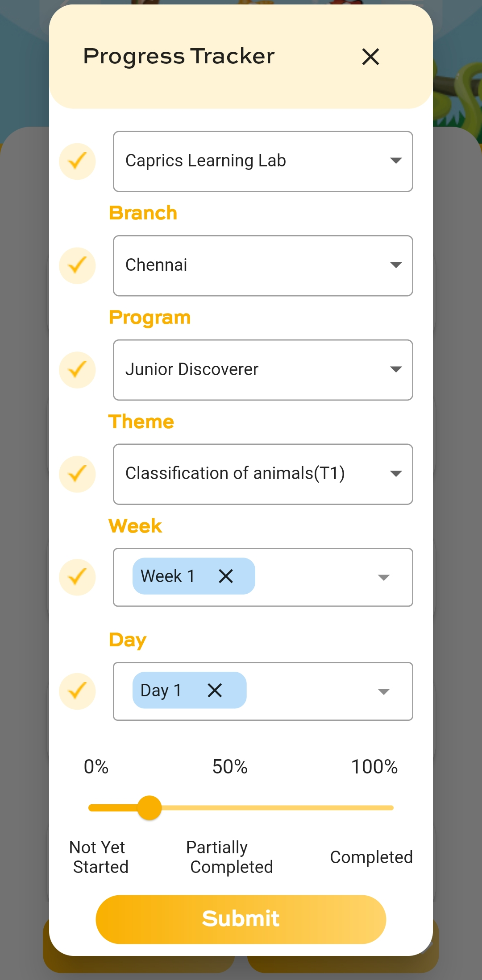Toggle checkmark beside Week 1 field
The image size is (482, 980).
77,577
